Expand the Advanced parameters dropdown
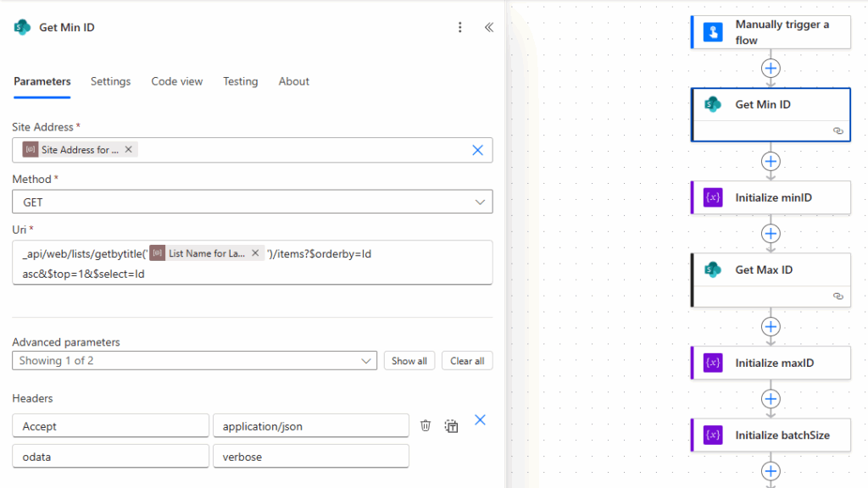Screen dimensions: 868x488 click(x=194, y=361)
